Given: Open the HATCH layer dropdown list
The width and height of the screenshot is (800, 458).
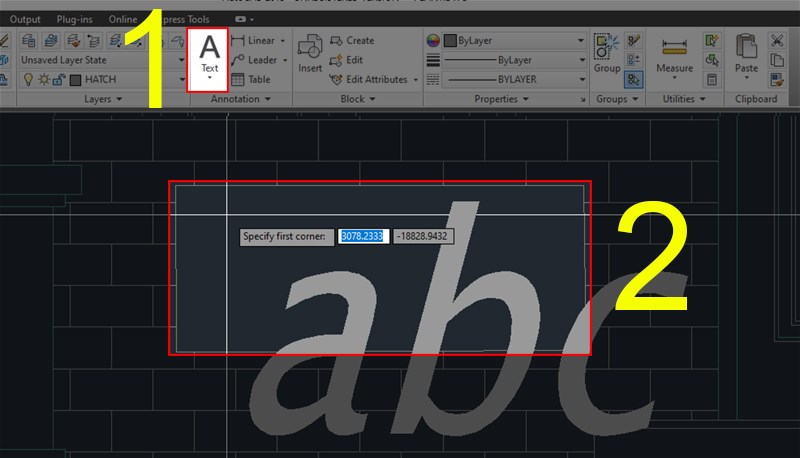Looking at the screenshot, I should [x=182, y=80].
